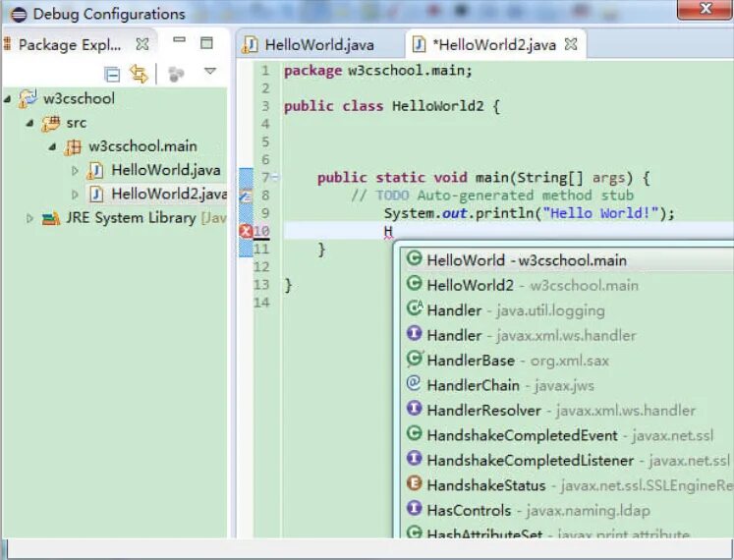Screen dimensions: 734x560
Task: Click the enum icon beside HandshakeStatus
Action: pyautogui.click(x=414, y=482)
